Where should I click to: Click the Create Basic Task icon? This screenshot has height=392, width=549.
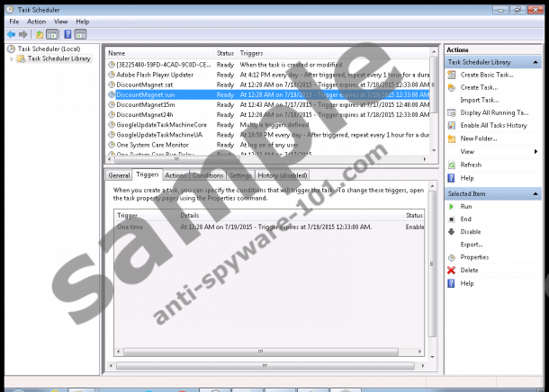pyautogui.click(x=452, y=75)
